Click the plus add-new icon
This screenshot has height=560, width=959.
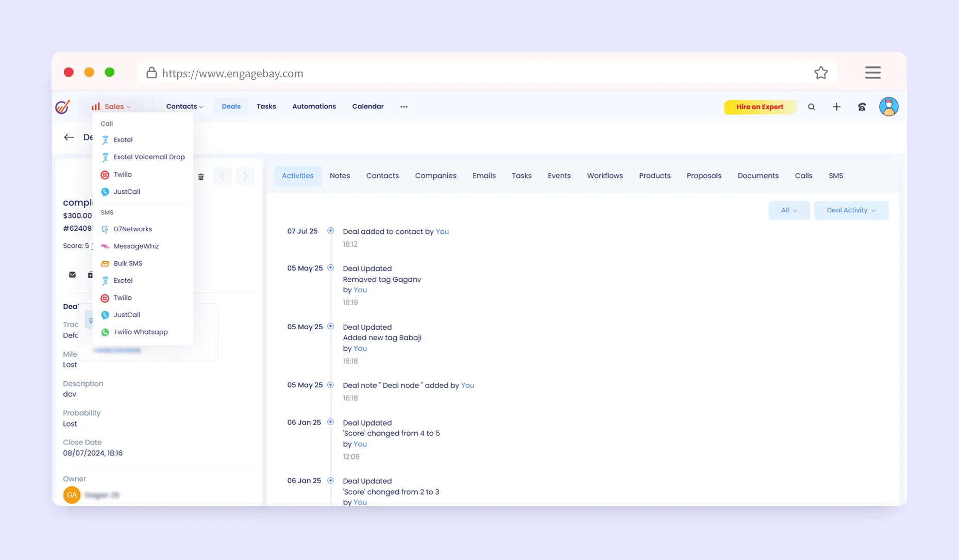click(836, 107)
